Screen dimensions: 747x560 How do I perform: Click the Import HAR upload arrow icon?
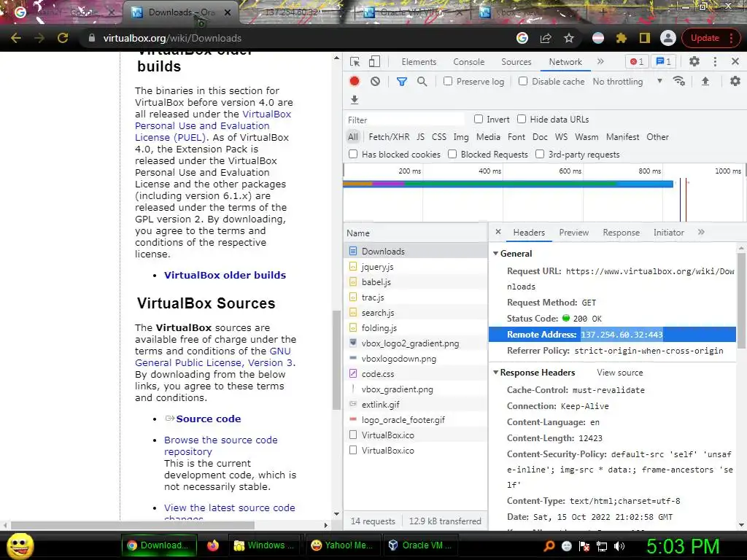coord(705,82)
